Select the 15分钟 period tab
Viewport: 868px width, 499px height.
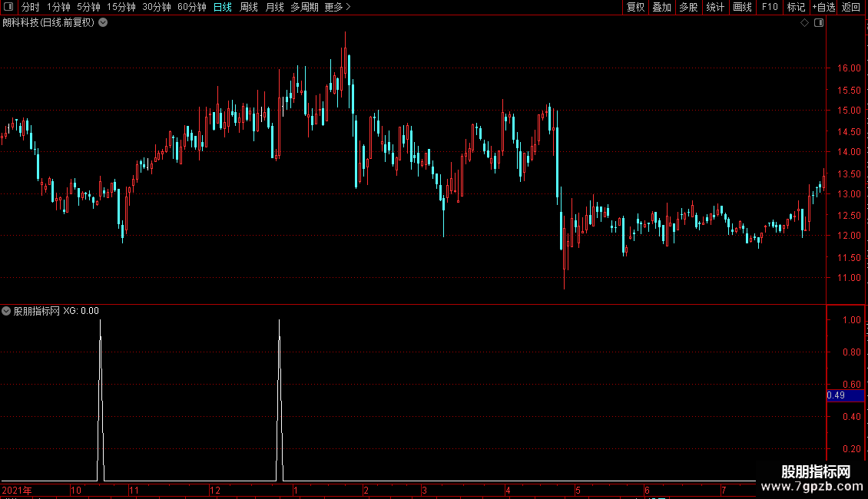tap(121, 7)
